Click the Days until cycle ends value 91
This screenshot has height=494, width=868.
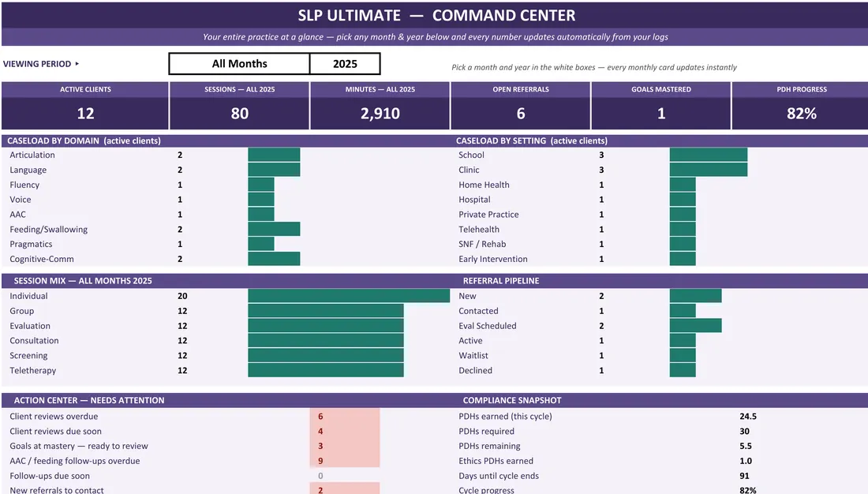[745, 476]
